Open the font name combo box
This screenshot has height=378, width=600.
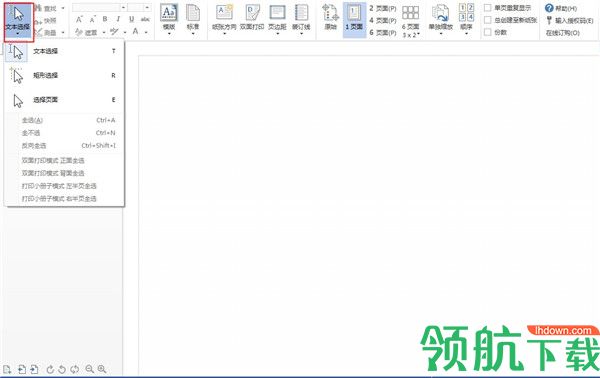click(x=99, y=8)
